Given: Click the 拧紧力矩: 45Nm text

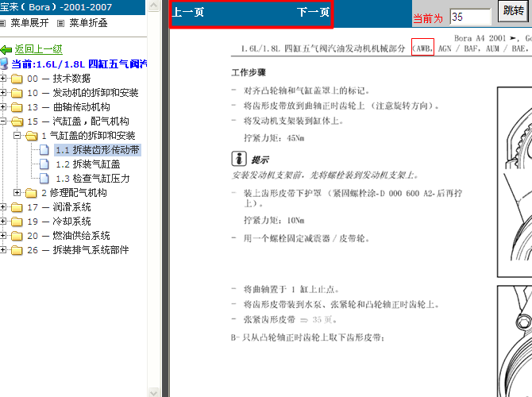Looking at the screenshot, I should click(x=274, y=138).
